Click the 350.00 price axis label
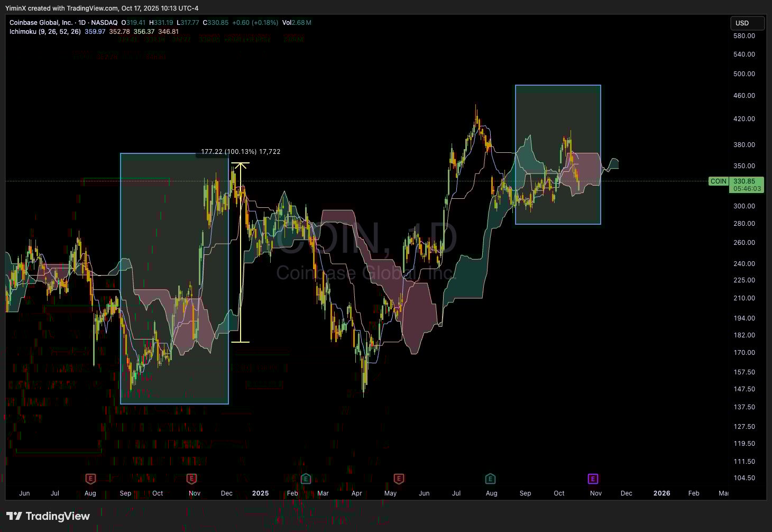Viewport: 772px width, 532px height. [744, 166]
